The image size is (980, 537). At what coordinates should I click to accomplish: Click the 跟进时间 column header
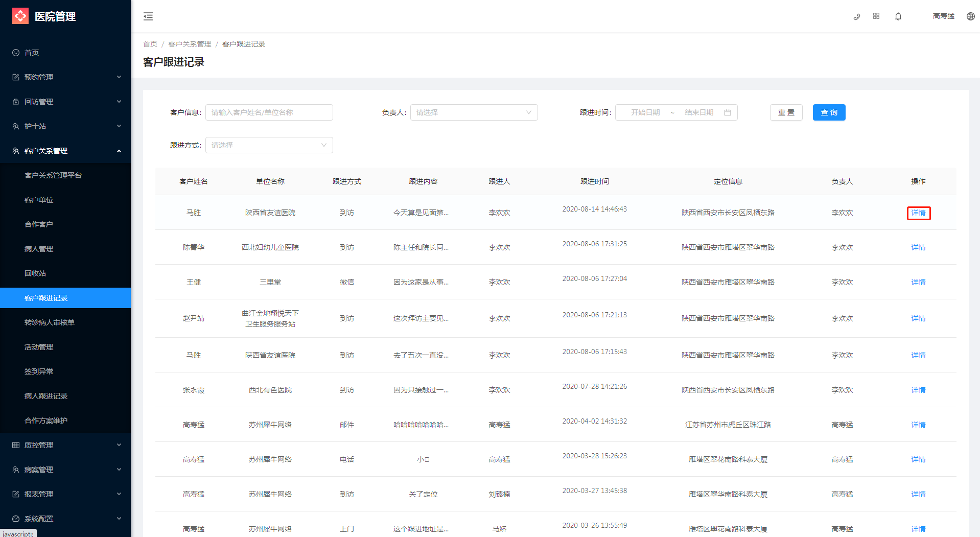coord(594,181)
